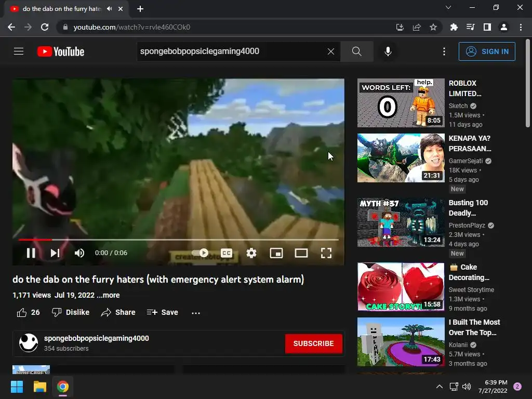Open the Windows Start menu
The image size is (532, 399).
click(17, 387)
